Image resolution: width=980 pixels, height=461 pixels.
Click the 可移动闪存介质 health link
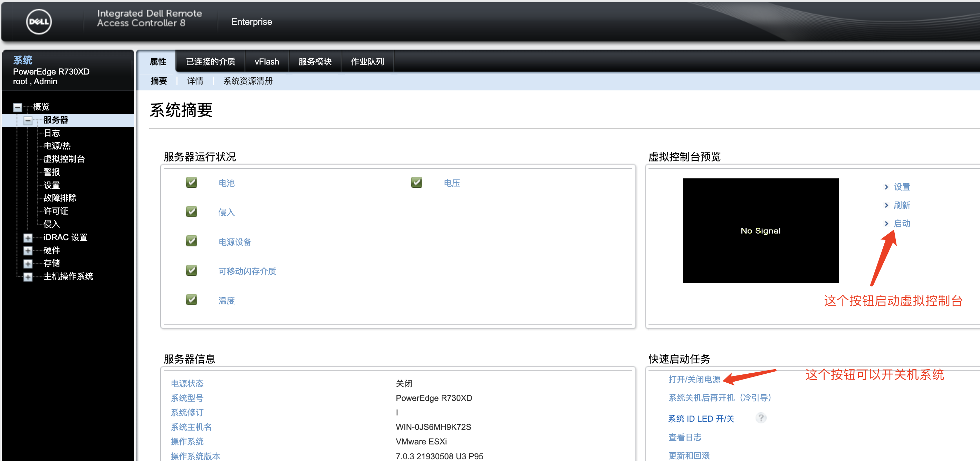pyautogui.click(x=247, y=271)
